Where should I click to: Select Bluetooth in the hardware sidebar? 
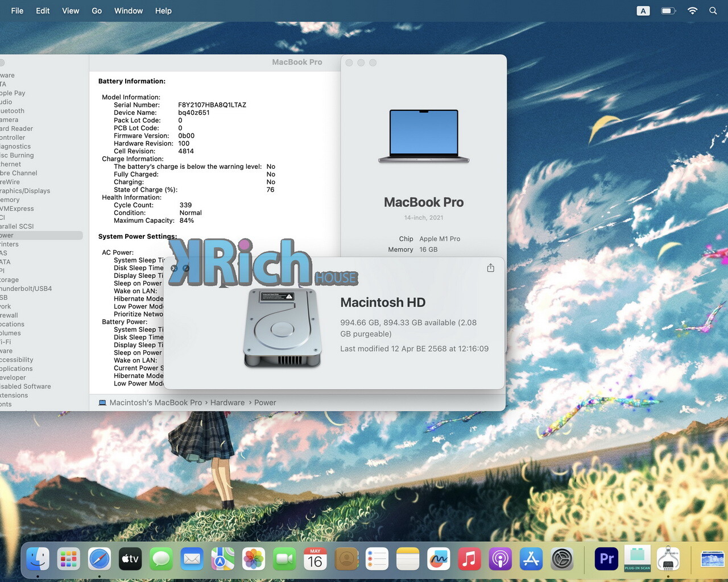[x=13, y=111]
